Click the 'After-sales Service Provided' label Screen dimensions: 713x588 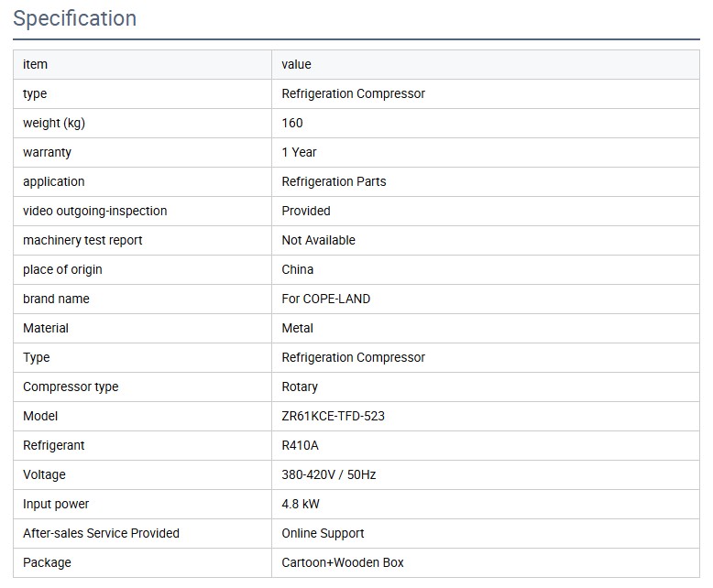(x=101, y=533)
